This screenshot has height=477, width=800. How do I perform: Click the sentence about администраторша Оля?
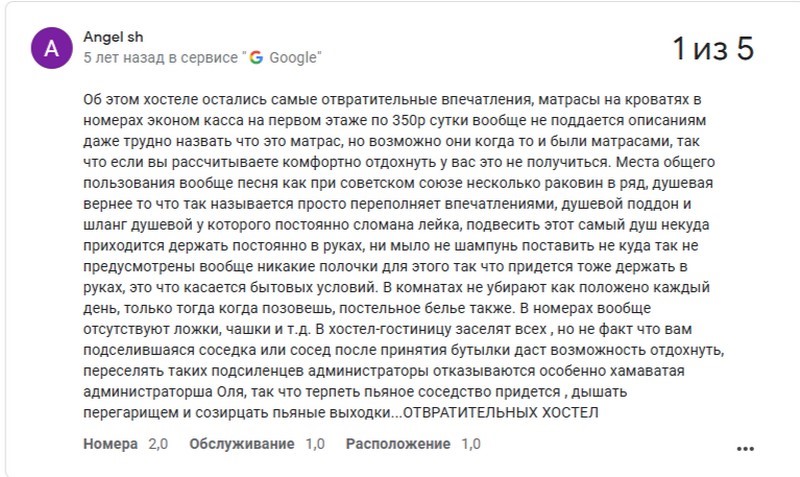coord(355,392)
